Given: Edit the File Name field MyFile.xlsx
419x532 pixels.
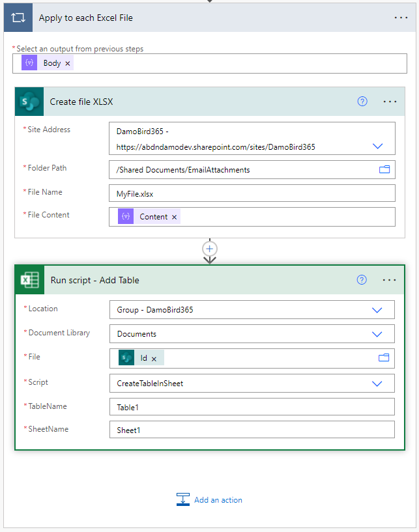Looking at the screenshot, I should (252, 193).
